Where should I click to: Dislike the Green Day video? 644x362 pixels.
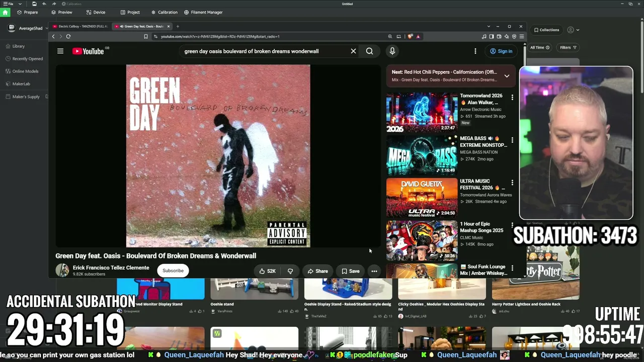point(290,271)
